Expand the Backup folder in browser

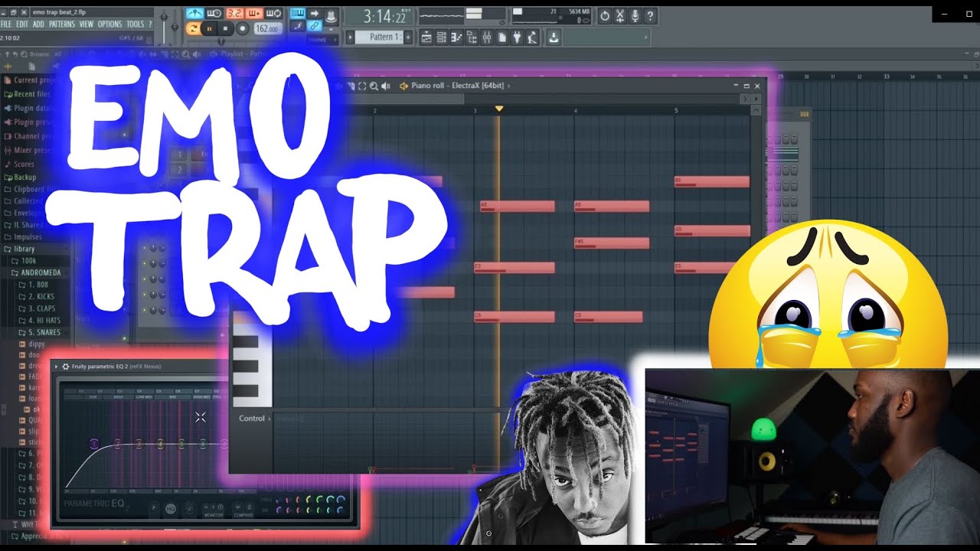pos(21,178)
